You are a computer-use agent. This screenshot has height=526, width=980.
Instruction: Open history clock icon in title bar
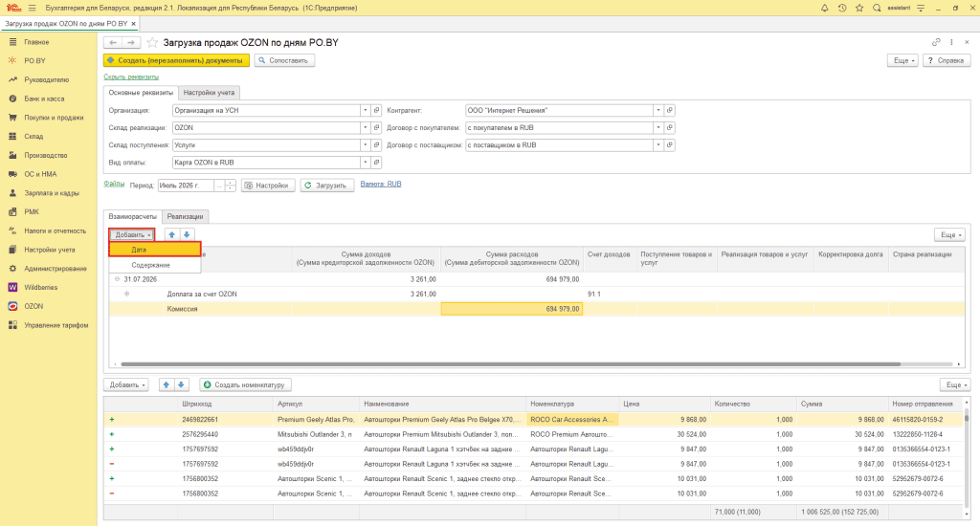pos(842,8)
